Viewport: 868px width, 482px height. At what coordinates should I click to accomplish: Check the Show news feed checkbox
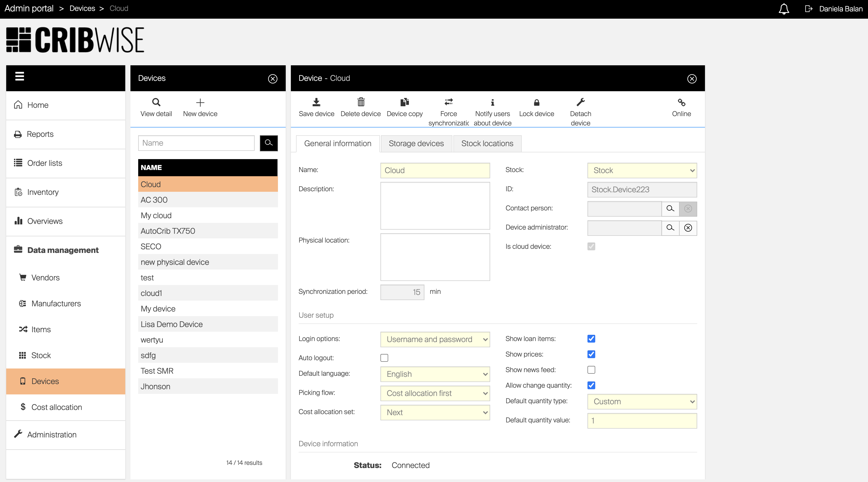click(x=591, y=370)
